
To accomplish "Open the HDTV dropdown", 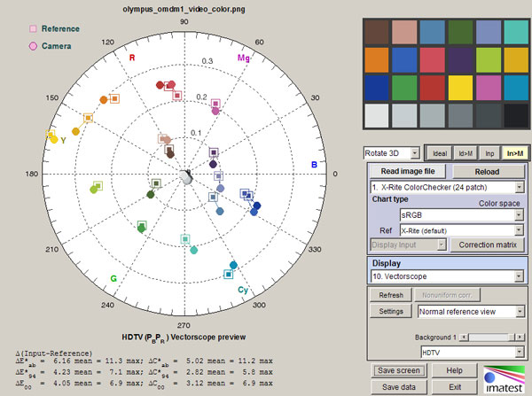I will click(473, 353).
